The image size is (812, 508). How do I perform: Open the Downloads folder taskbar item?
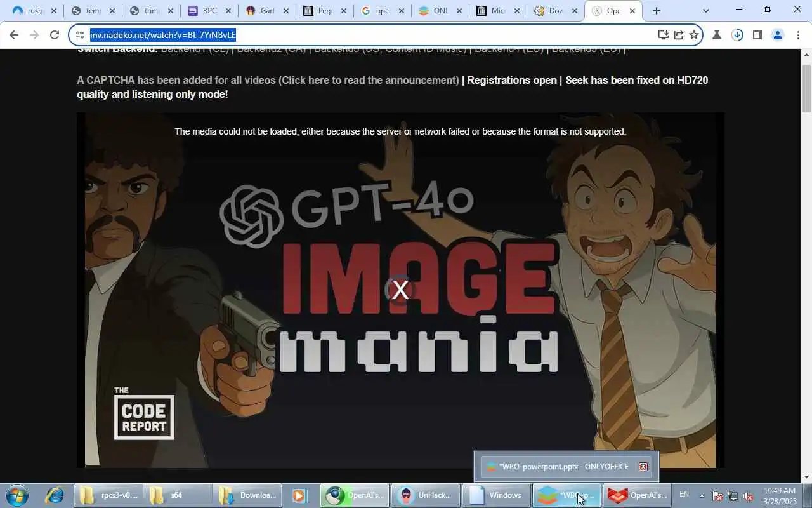(x=247, y=495)
